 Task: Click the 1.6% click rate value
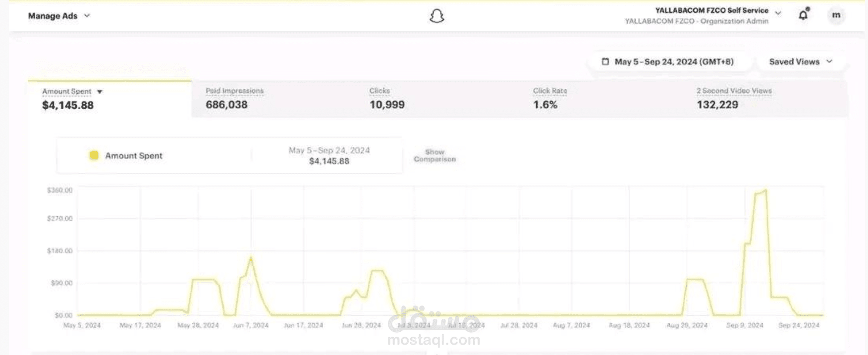(x=545, y=105)
